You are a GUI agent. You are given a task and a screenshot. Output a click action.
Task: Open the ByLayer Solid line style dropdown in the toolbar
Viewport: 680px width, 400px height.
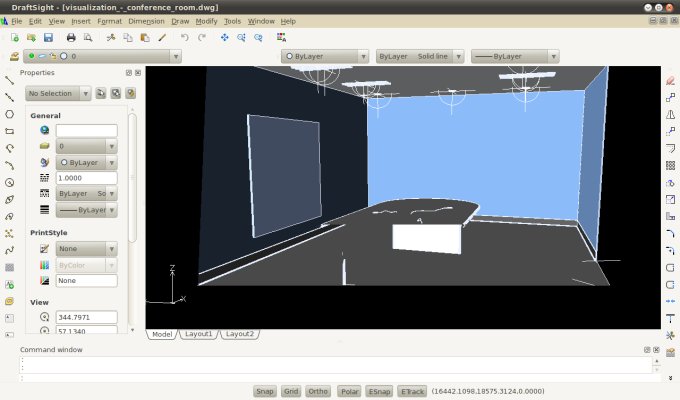coord(420,56)
